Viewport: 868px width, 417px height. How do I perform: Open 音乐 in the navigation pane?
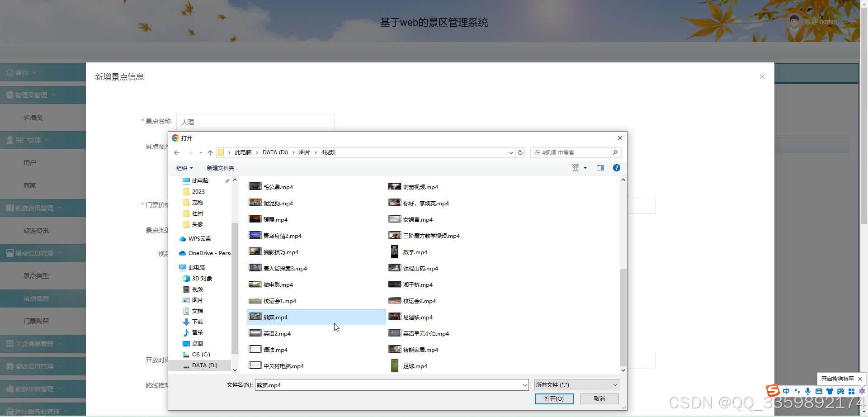(x=193, y=332)
